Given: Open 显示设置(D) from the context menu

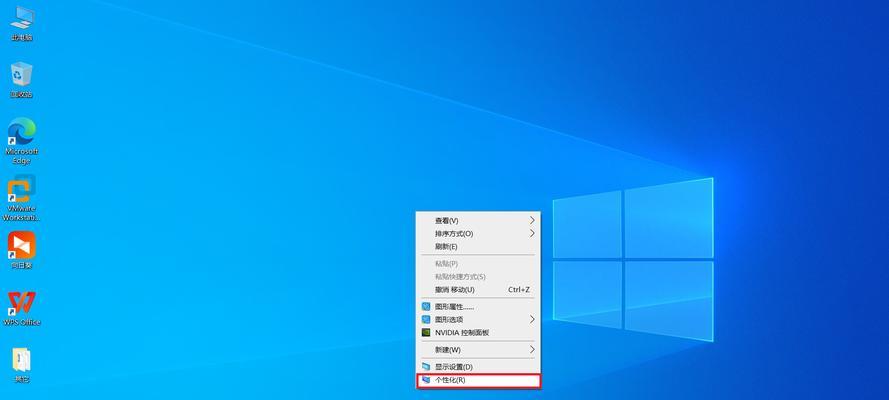Looking at the screenshot, I should pyautogui.click(x=478, y=367).
